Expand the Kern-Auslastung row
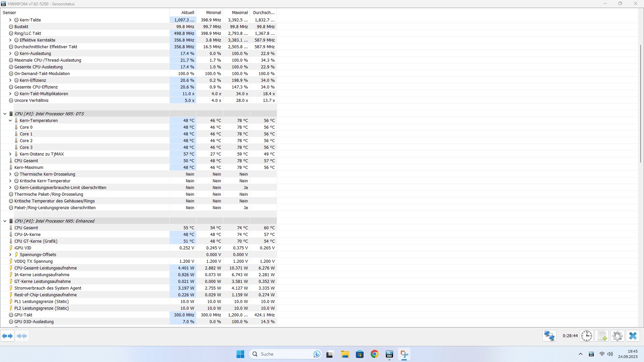This screenshot has height=362, width=644. [10, 53]
